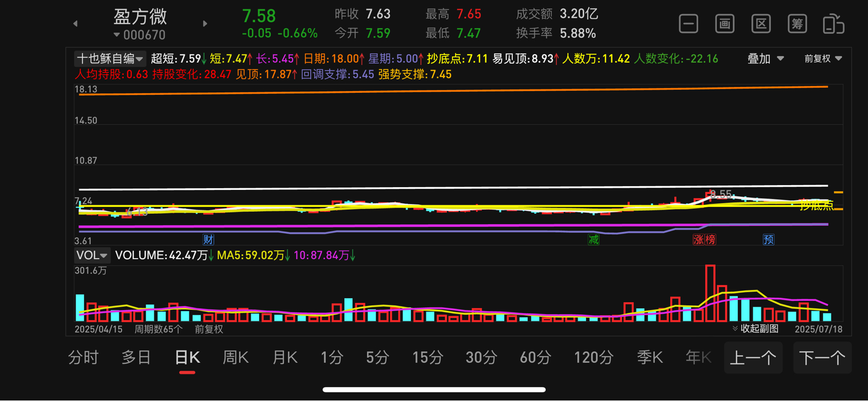The image size is (868, 401).
Task: Tap the 人均持股:0.63 indicator value
Action: pos(112,75)
